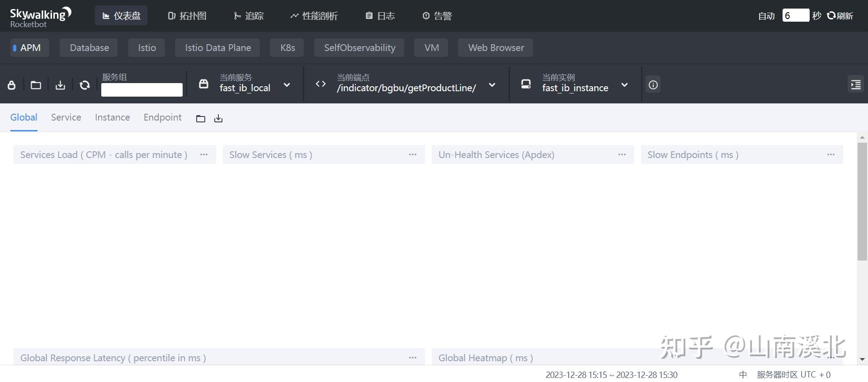Viewport: 868px width, 382px height.
Task: Open Slow Endpoints panel ellipsis menu
Action: click(x=830, y=154)
